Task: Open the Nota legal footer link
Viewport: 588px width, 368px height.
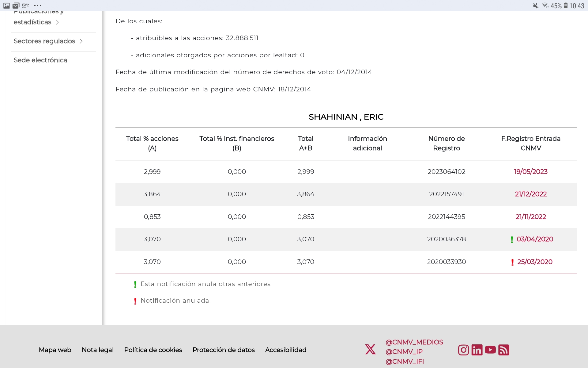Action: click(x=98, y=350)
